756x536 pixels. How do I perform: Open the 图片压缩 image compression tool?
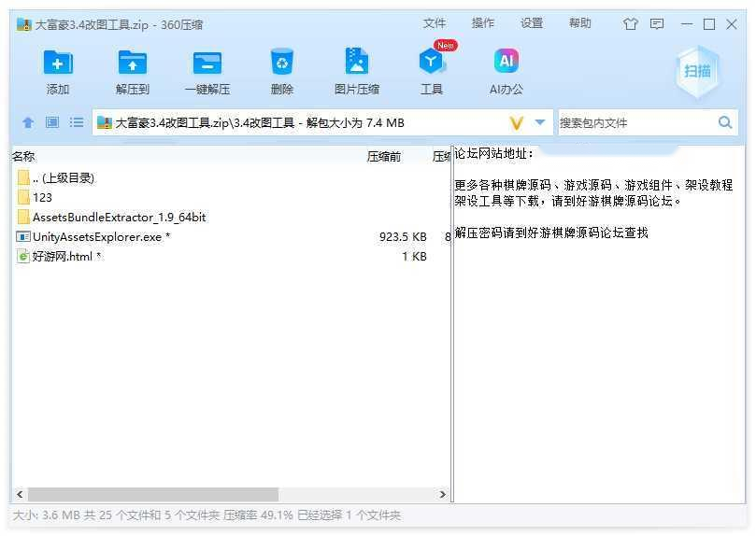click(x=356, y=63)
